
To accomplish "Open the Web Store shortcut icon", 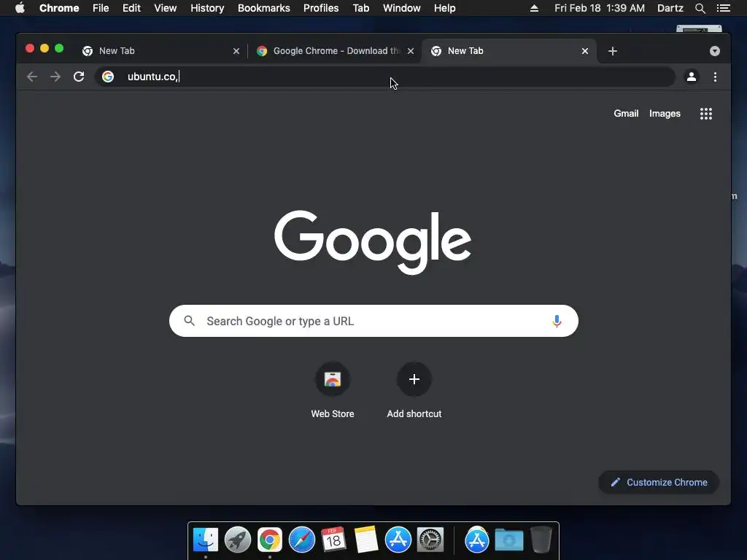I will (333, 379).
